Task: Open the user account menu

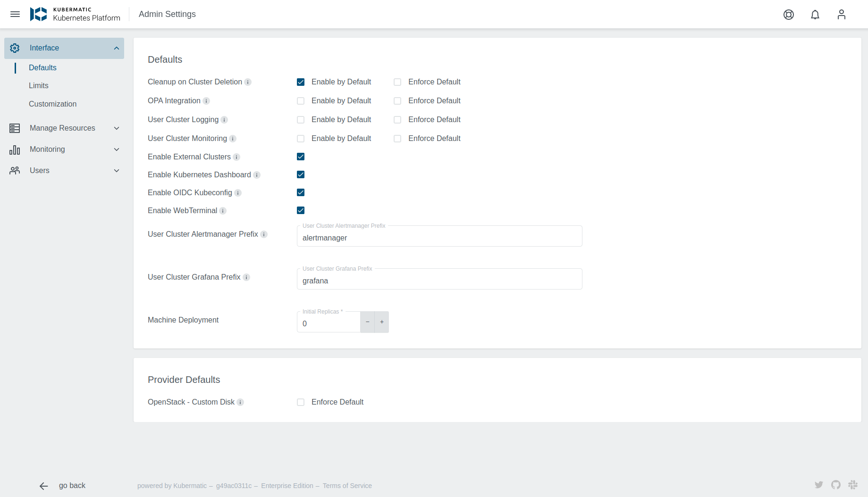Action: click(x=842, y=15)
